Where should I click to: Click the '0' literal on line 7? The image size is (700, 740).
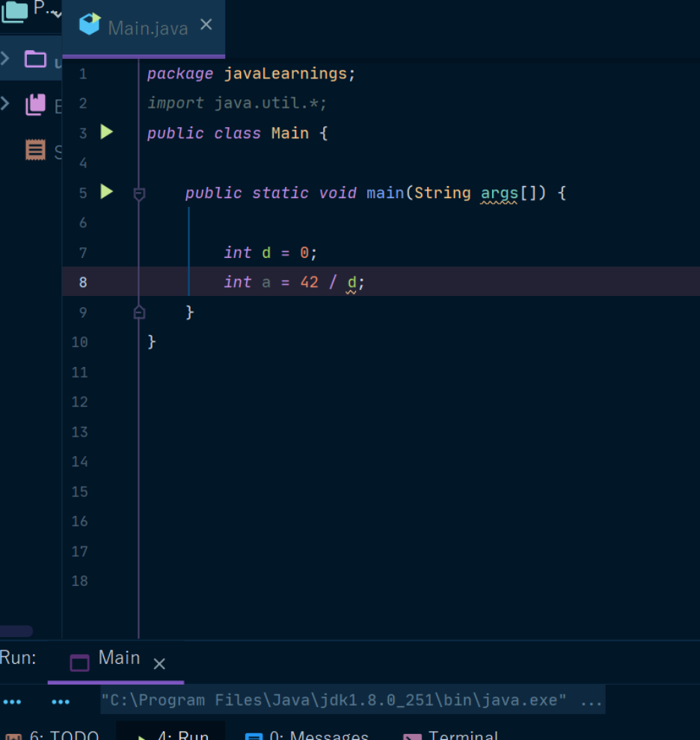point(304,253)
